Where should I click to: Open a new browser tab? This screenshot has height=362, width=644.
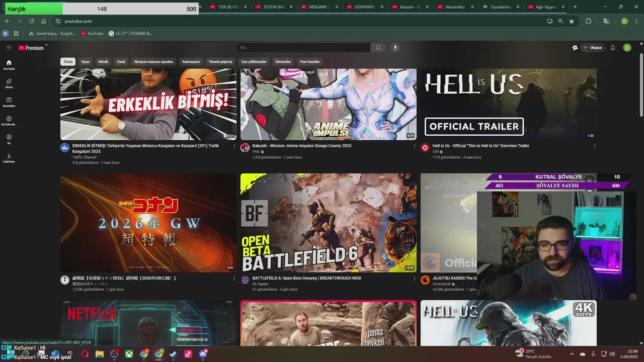(575, 7)
